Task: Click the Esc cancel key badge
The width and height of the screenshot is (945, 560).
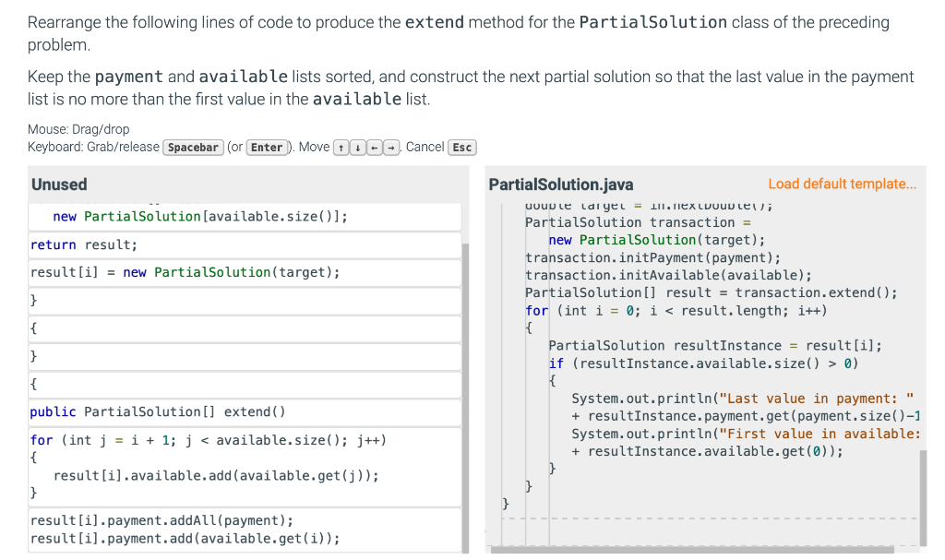Action: pyautogui.click(x=461, y=147)
